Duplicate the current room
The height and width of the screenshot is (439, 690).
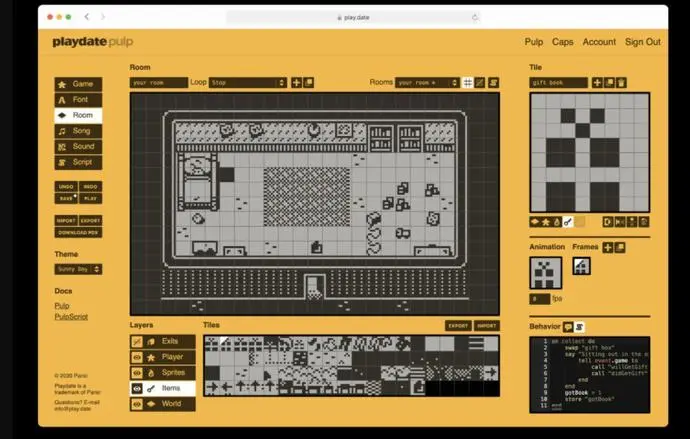click(x=309, y=83)
